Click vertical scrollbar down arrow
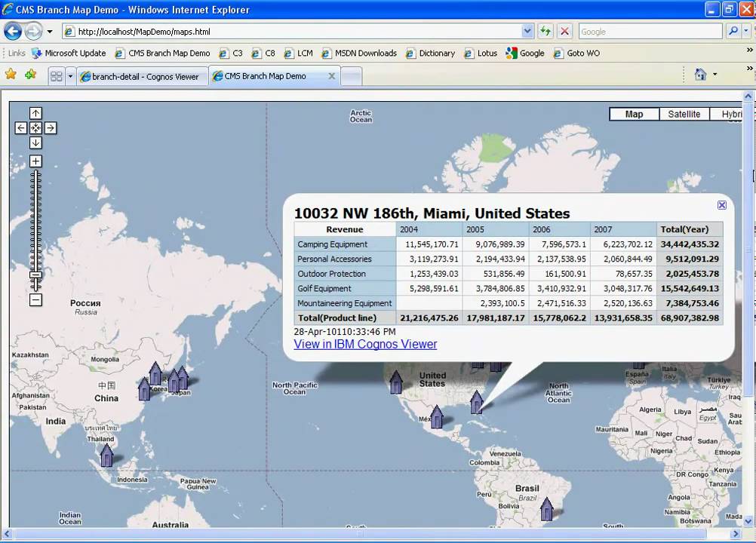Screen dimensions: 756x543 [748, 521]
